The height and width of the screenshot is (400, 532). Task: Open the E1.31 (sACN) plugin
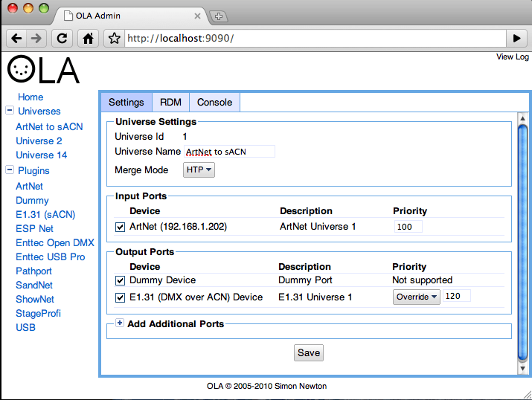pyautogui.click(x=45, y=215)
